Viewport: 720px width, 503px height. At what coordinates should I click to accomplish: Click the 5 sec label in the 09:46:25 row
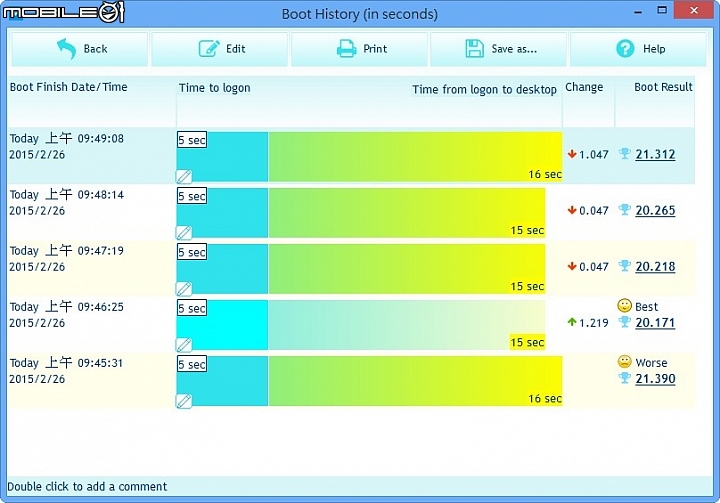pos(192,308)
